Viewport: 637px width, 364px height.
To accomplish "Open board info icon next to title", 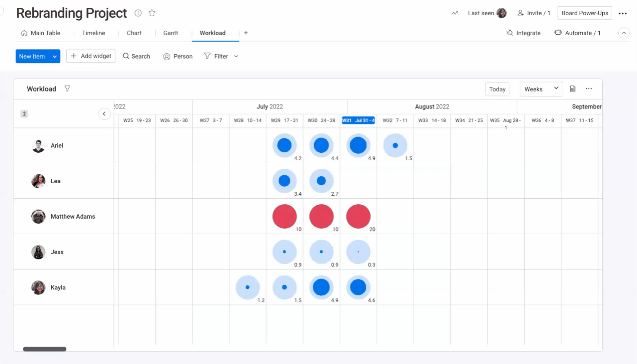I will point(138,13).
